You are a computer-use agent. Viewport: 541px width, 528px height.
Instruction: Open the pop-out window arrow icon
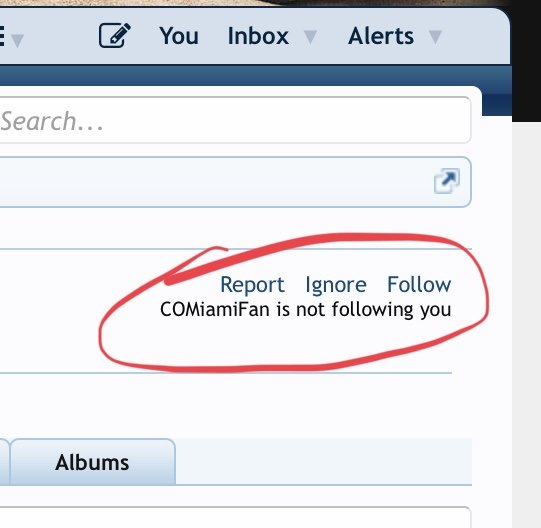[x=447, y=181]
